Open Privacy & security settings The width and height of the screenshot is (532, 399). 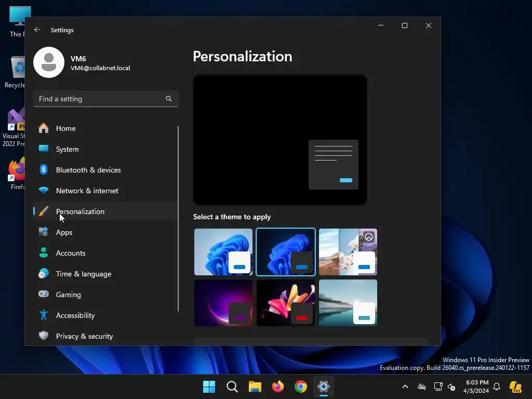[x=105, y=336]
